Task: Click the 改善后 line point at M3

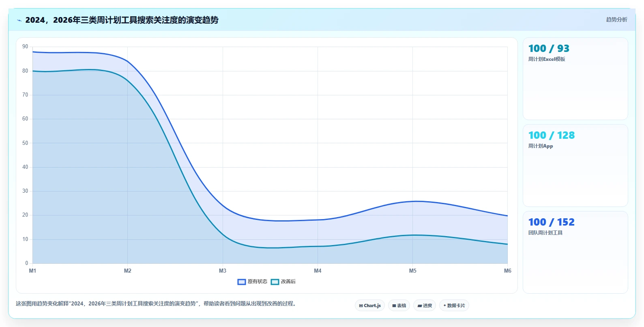Action: (223, 235)
